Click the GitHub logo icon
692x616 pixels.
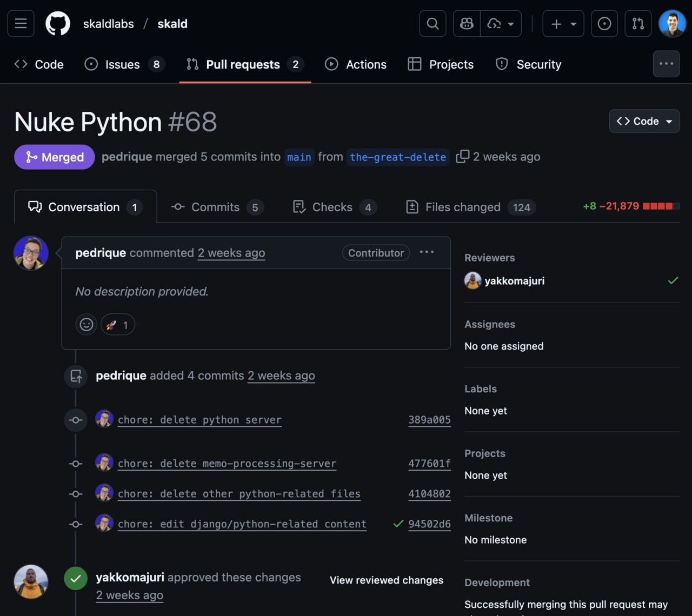(x=57, y=24)
